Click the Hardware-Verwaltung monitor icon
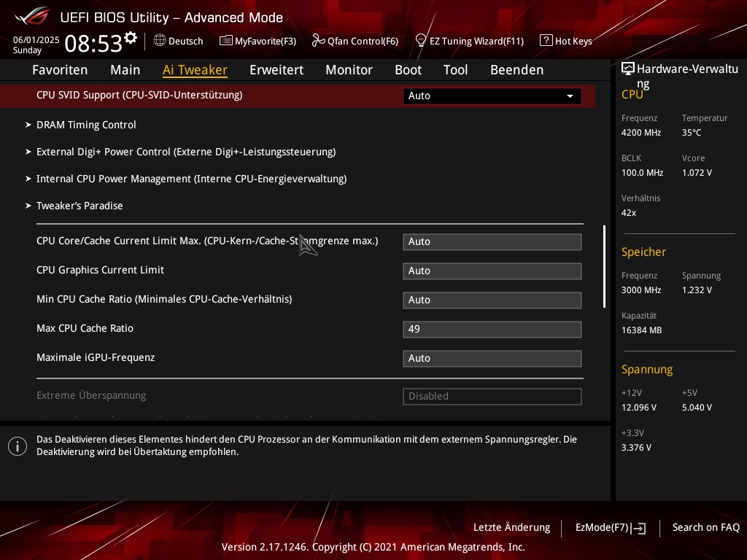 pos(627,69)
